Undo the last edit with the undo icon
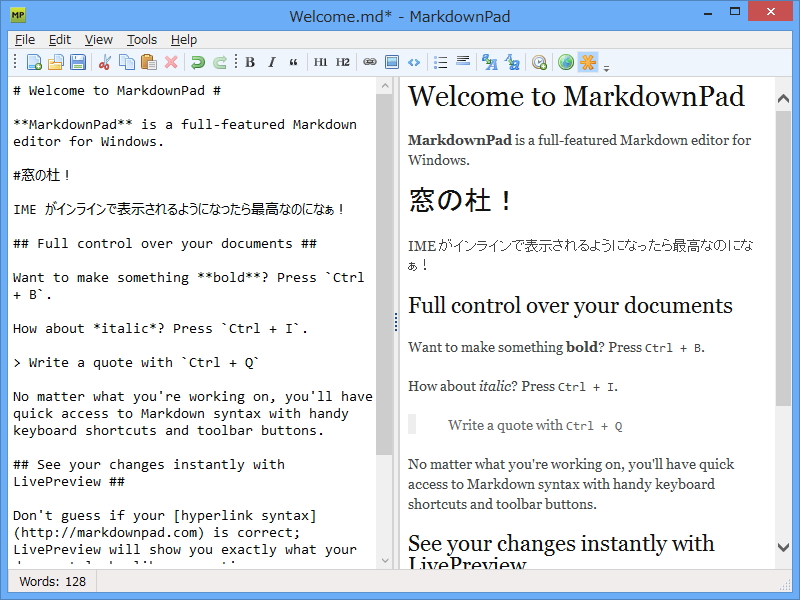 pyautogui.click(x=196, y=62)
